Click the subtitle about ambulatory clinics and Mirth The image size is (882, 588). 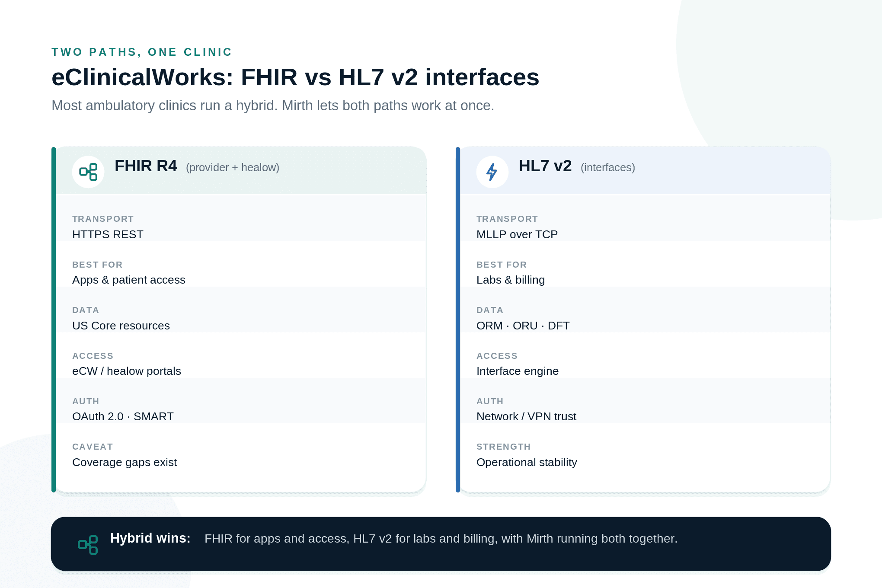(273, 105)
